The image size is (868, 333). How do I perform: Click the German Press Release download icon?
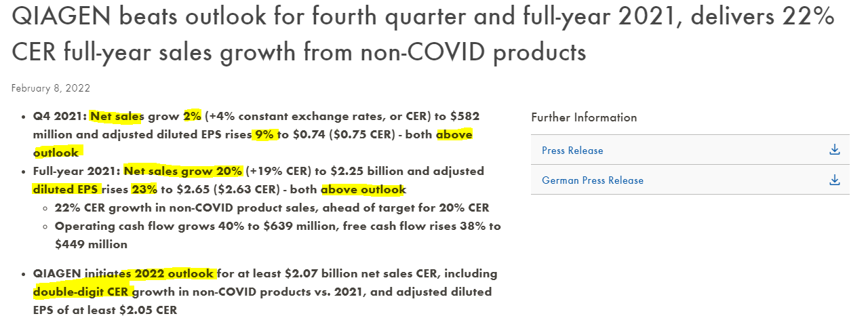click(x=834, y=180)
